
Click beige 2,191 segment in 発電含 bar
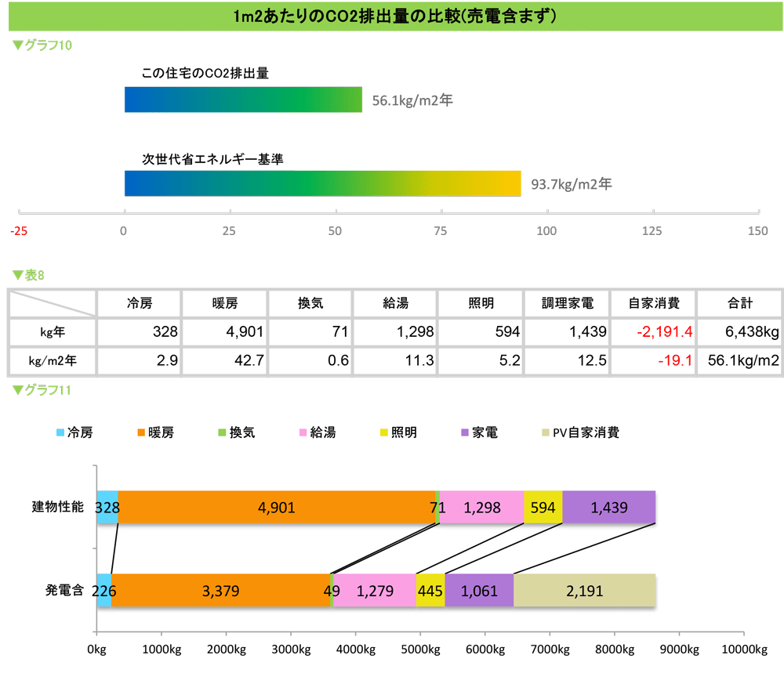click(585, 591)
